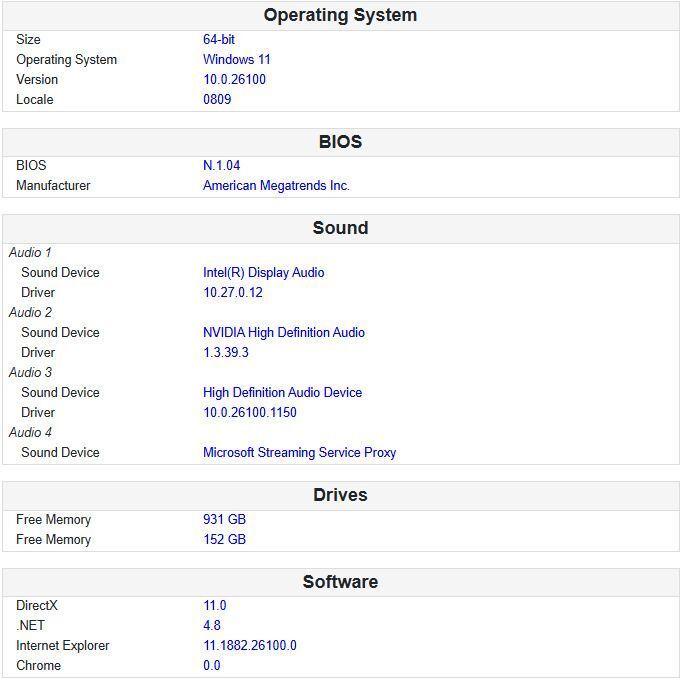Select the "BIOS" row label beside N.1.04
Screen dimensions: 682x679
(x=31, y=166)
